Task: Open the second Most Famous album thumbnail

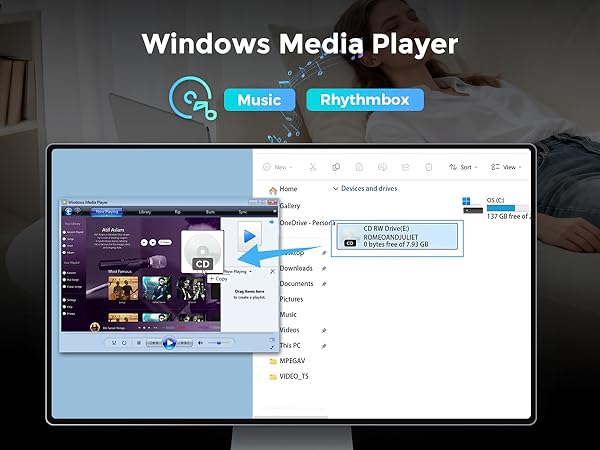Action: (157, 289)
